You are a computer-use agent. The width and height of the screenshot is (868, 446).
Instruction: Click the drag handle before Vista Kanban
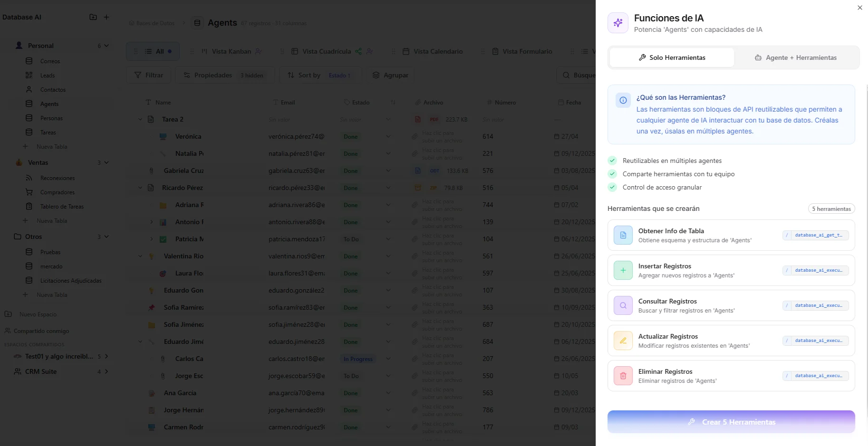(192, 51)
